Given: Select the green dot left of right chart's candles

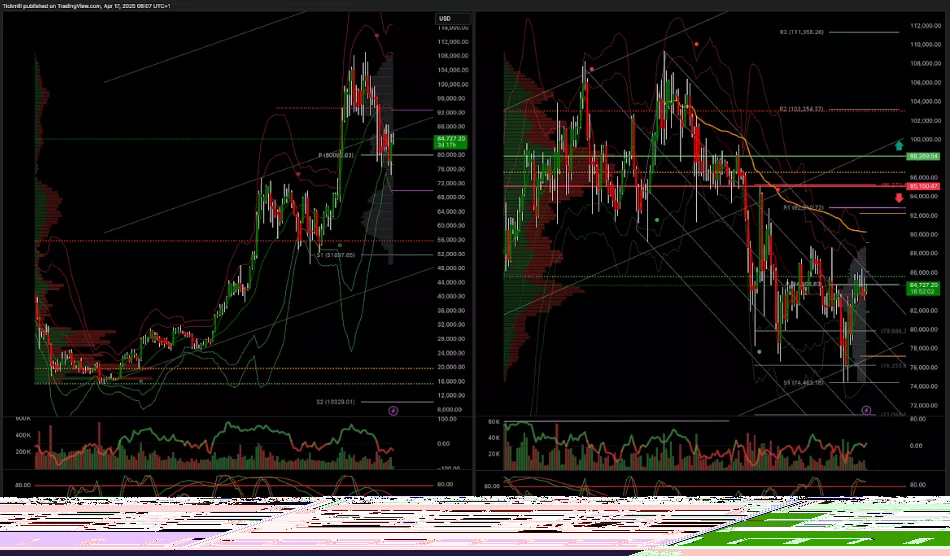Looking at the screenshot, I should pyautogui.click(x=656, y=219).
